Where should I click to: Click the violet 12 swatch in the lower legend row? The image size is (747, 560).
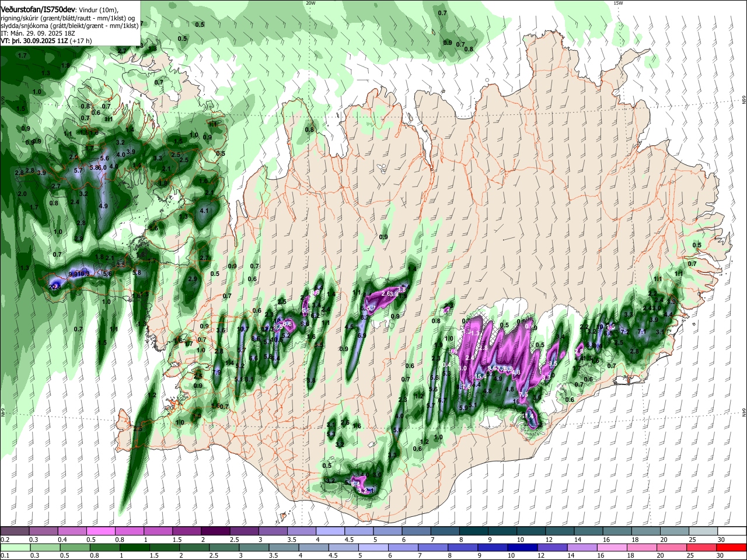tap(551, 548)
